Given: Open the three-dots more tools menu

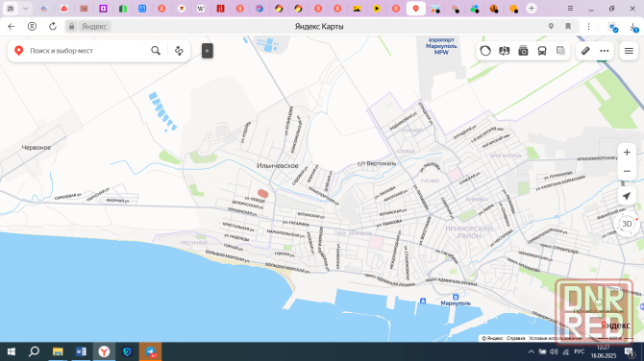Looking at the screenshot, I should 605,51.
